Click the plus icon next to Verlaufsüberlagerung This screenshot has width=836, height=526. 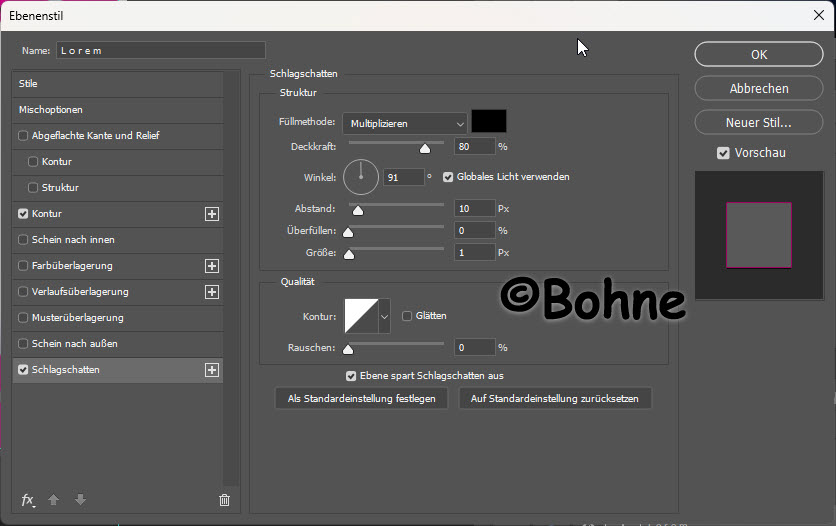pos(211,292)
